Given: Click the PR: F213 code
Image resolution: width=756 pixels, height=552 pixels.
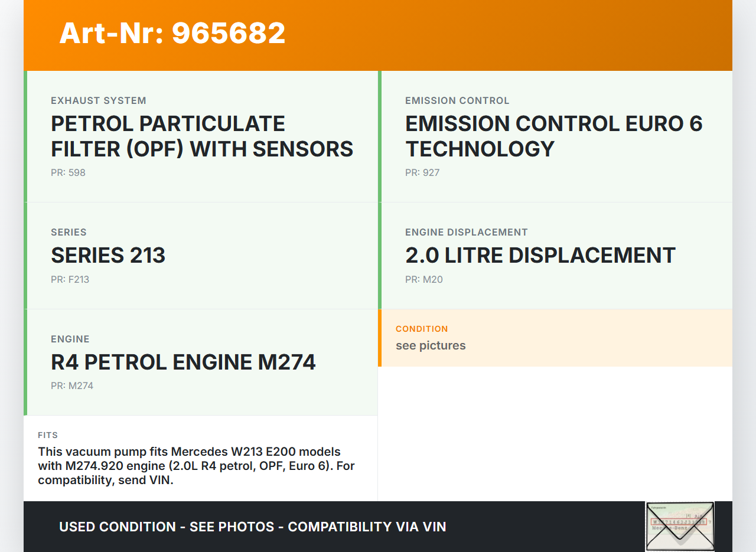Looking at the screenshot, I should tap(70, 280).
